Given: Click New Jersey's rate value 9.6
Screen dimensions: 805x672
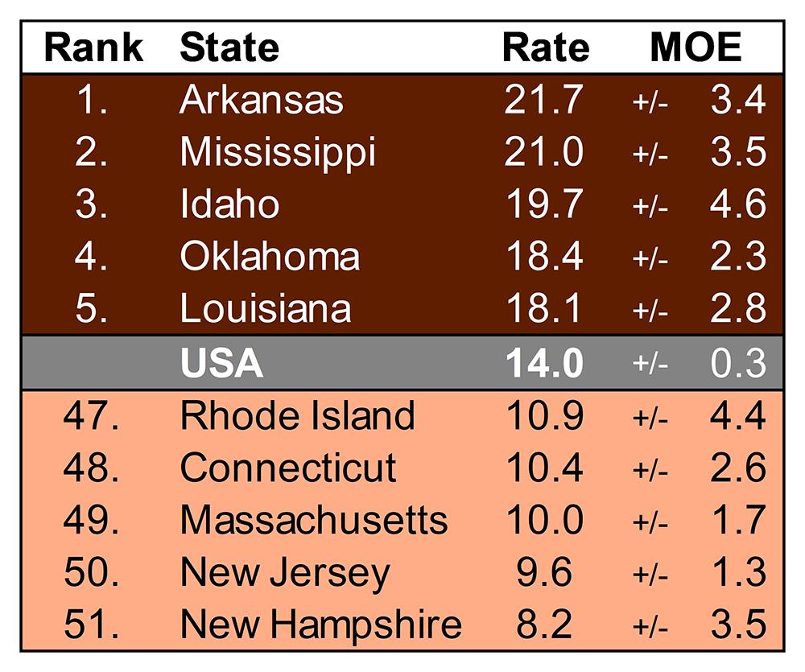Looking at the screenshot, I should (x=543, y=573).
